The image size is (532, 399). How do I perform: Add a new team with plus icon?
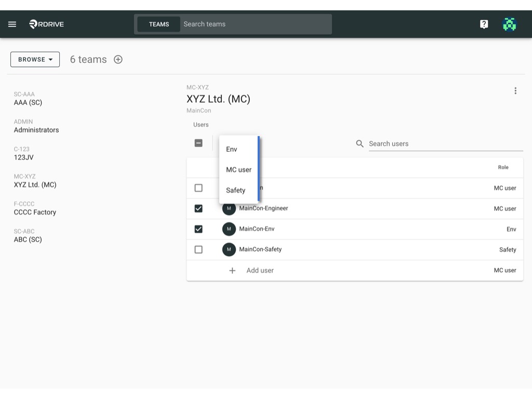(118, 59)
